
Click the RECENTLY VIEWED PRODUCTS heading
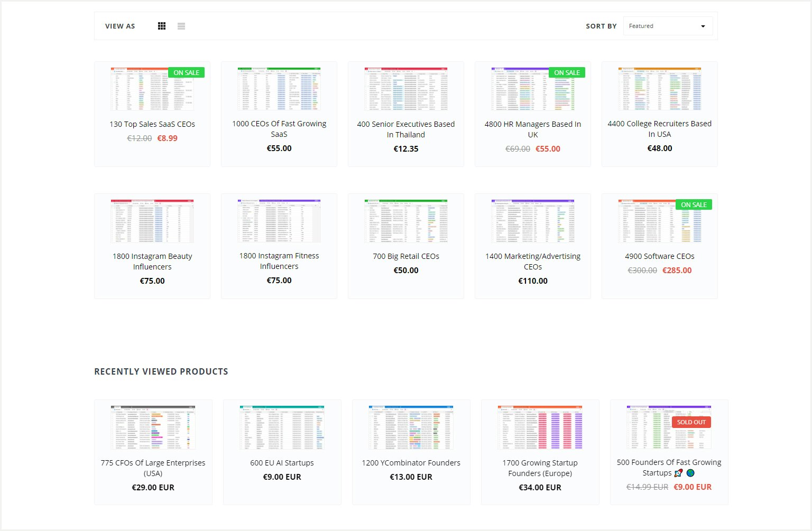pos(161,371)
